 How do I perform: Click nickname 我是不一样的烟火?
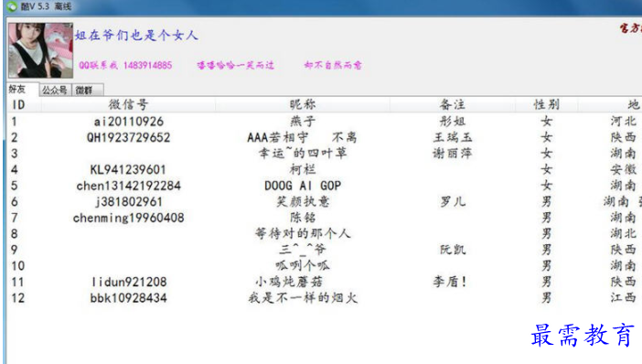303,297
